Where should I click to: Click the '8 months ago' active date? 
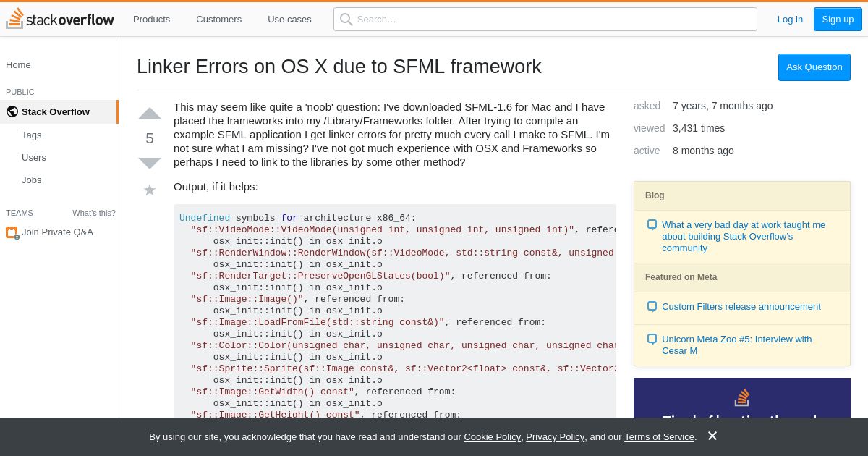703,151
